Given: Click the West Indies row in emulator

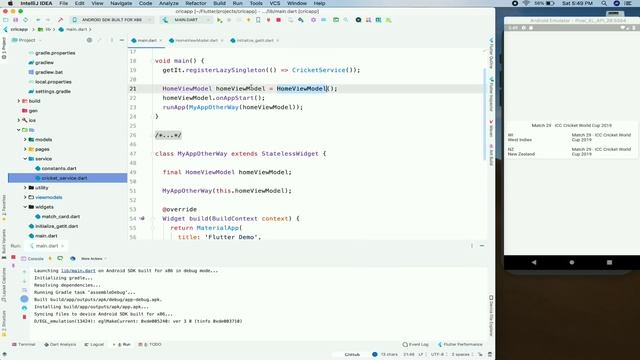Looking at the screenshot, I should pyautogui.click(x=571, y=138).
